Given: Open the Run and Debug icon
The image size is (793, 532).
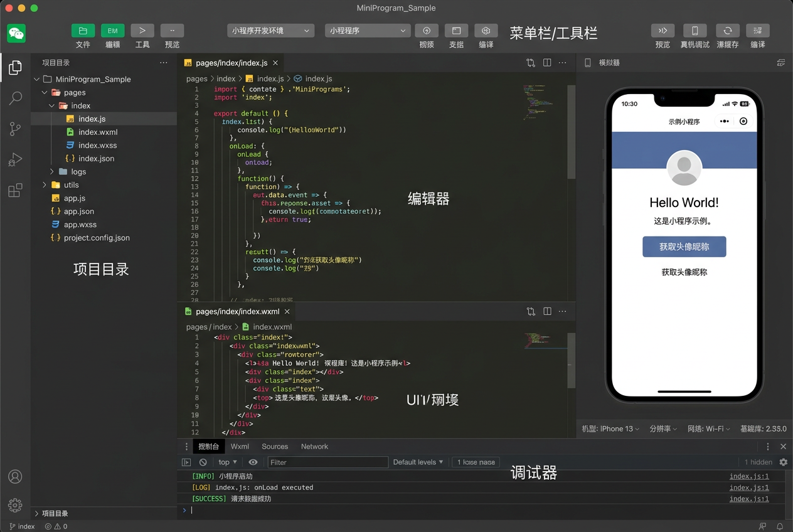Looking at the screenshot, I should (15, 159).
